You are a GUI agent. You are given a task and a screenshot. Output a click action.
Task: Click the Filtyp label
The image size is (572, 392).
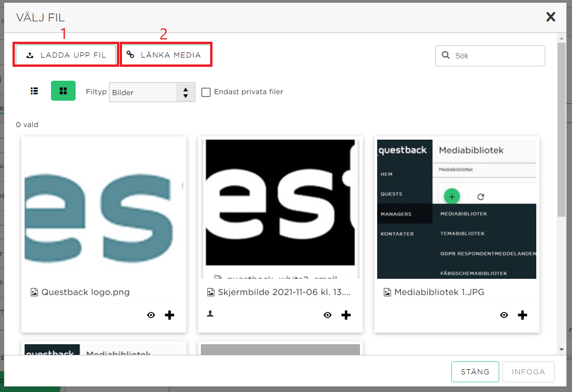[x=96, y=92]
